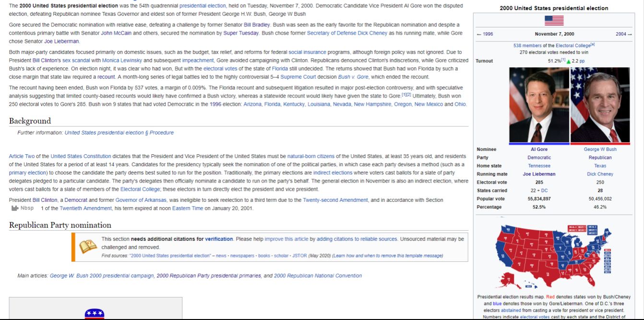Go to previous election 1996 link

point(485,34)
